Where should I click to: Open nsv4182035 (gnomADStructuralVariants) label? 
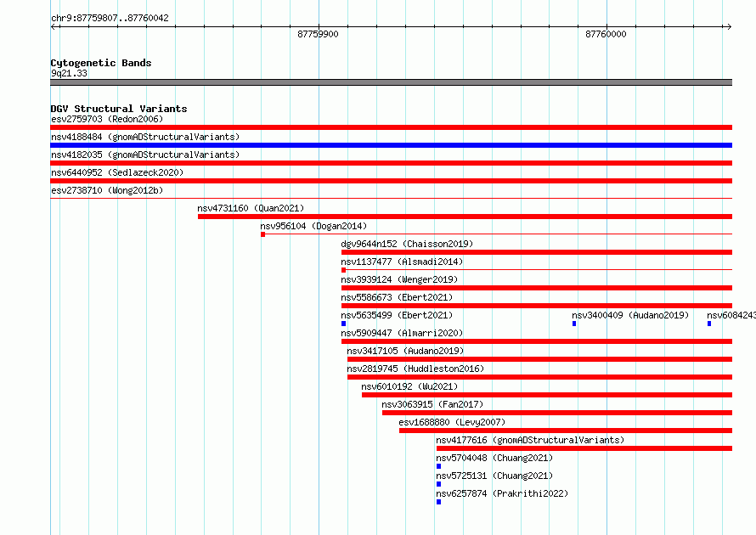[x=145, y=155]
